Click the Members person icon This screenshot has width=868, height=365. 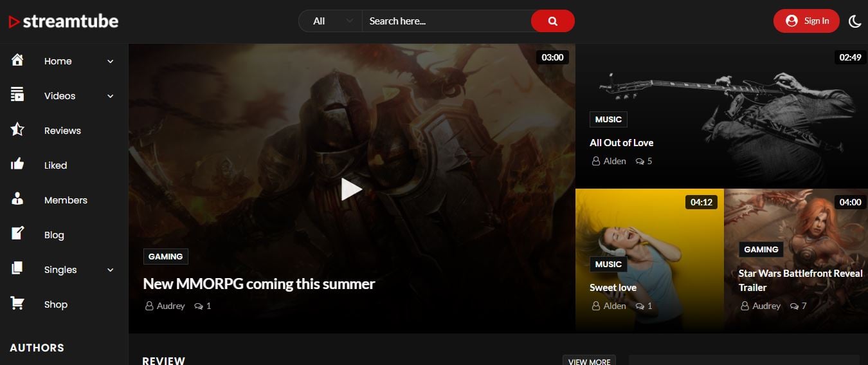pyautogui.click(x=17, y=200)
